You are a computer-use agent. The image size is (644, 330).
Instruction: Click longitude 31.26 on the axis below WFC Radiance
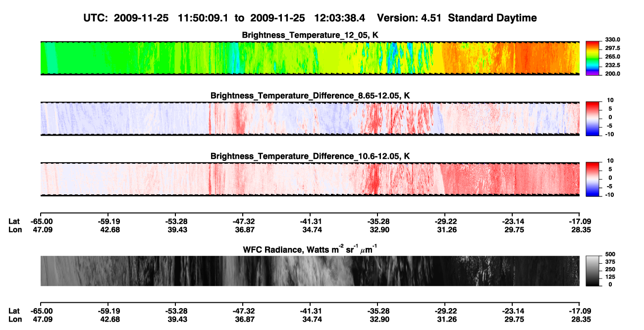click(445, 320)
